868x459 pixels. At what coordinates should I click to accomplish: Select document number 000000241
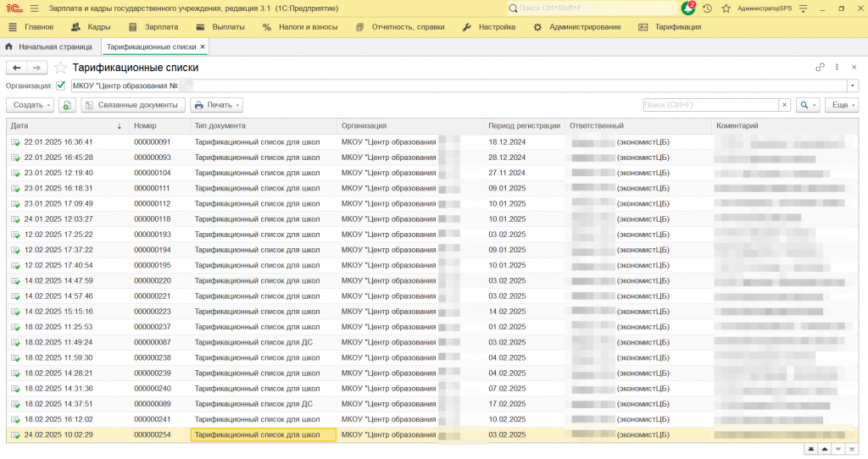tap(153, 420)
